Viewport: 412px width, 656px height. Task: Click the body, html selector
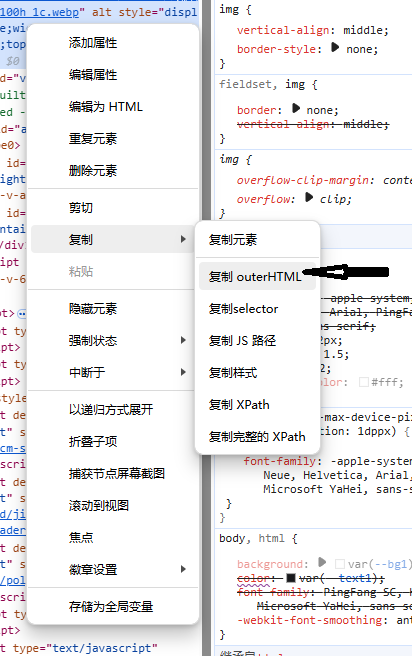point(252,538)
